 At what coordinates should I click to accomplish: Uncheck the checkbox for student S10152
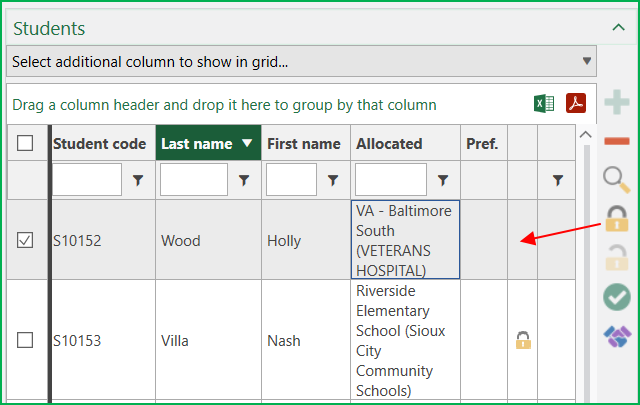[25, 240]
